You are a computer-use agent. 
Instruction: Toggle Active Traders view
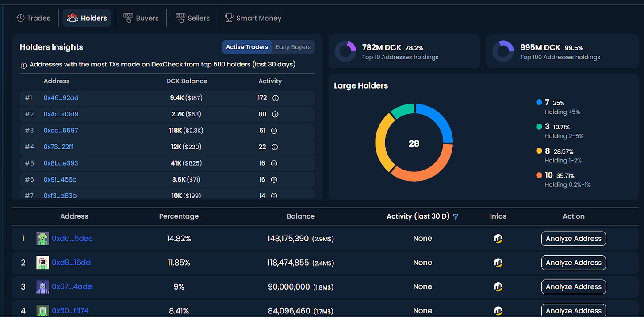tap(247, 47)
